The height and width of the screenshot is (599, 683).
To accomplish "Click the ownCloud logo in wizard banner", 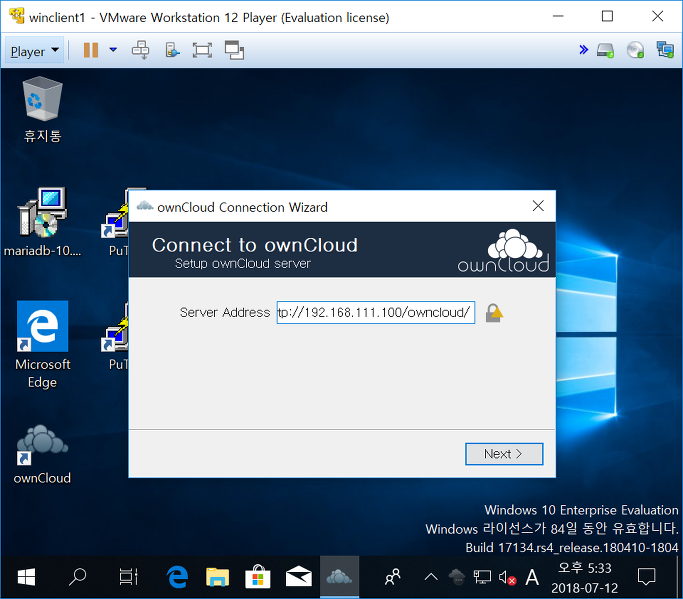I will coord(504,251).
